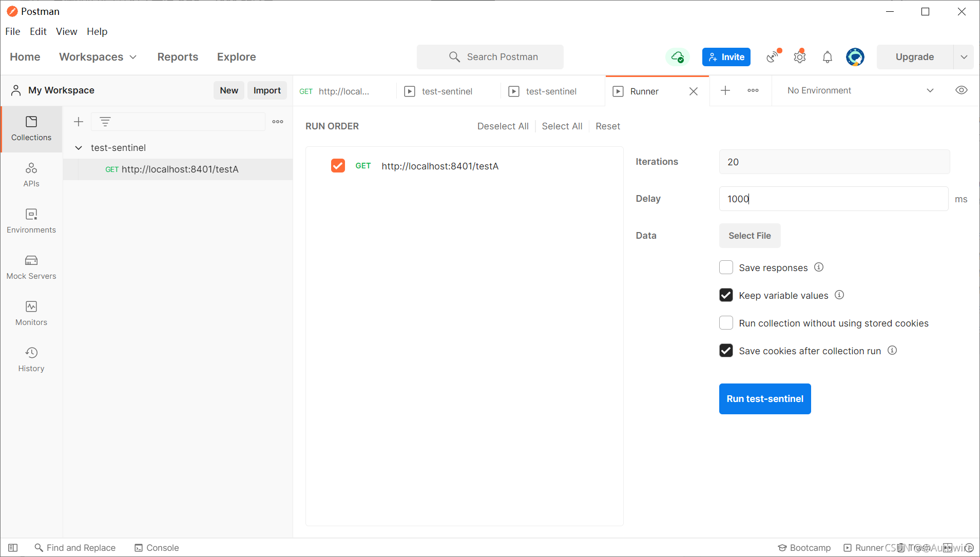Viewport: 980px width, 557px height.
Task: Open tab options three dots menu
Action: pyautogui.click(x=753, y=90)
